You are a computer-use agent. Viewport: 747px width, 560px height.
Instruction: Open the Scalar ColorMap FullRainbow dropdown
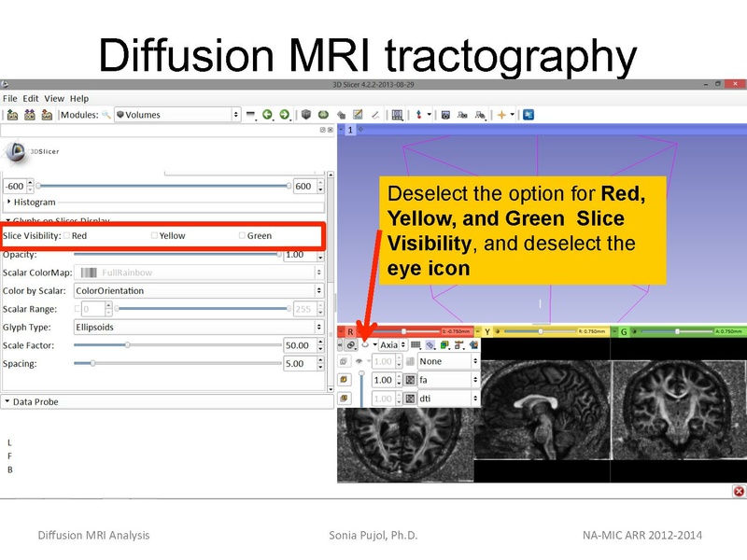point(199,273)
